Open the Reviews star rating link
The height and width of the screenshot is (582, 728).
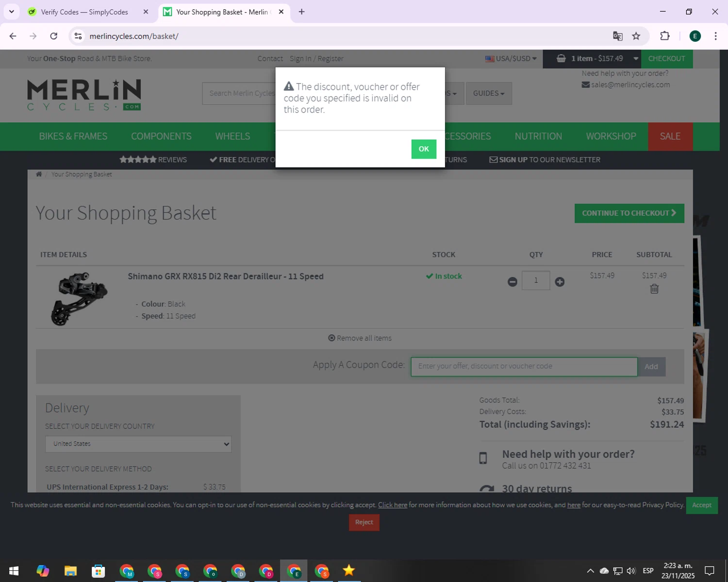point(153,160)
